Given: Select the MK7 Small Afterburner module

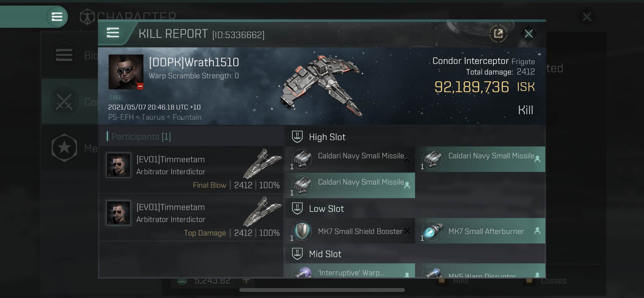Looking at the screenshot, I should 482,231.
